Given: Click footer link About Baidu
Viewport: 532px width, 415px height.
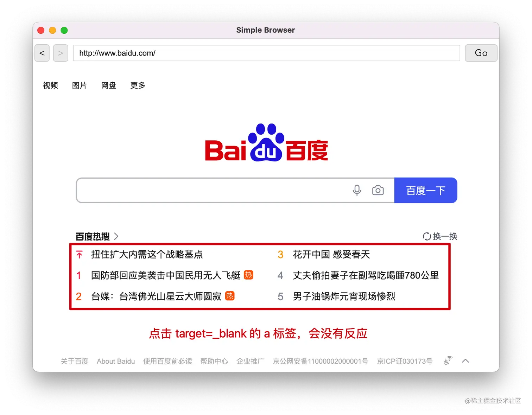Looking at the screenshot, I should tap(116, 361).
